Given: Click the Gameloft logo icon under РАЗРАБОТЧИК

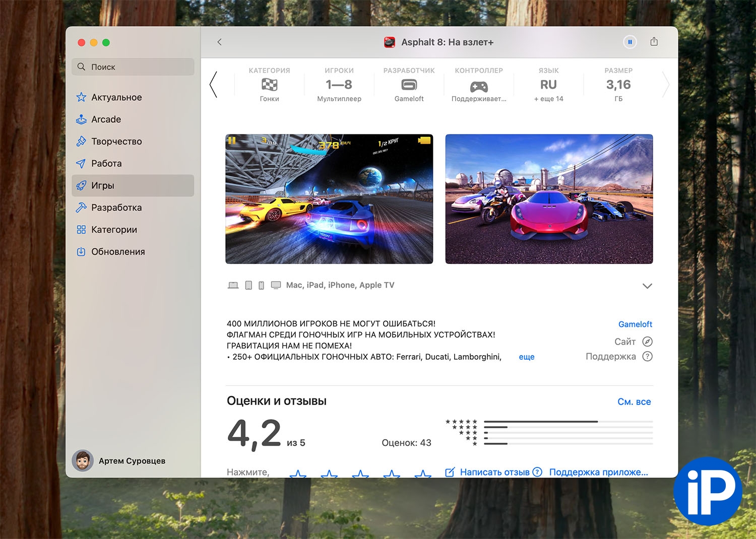Looking at the screenshot, I should click(409, 85).
